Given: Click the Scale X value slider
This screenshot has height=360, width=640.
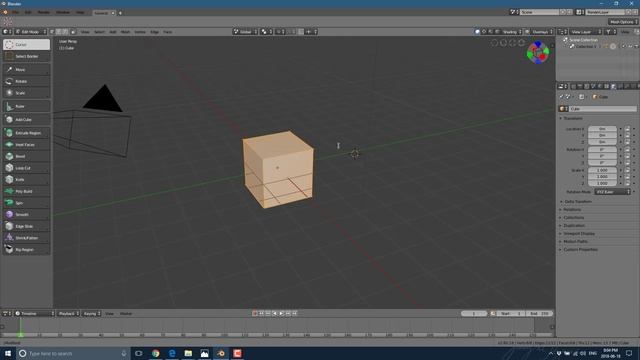Looking at the screenshot, I should point(602,170).
